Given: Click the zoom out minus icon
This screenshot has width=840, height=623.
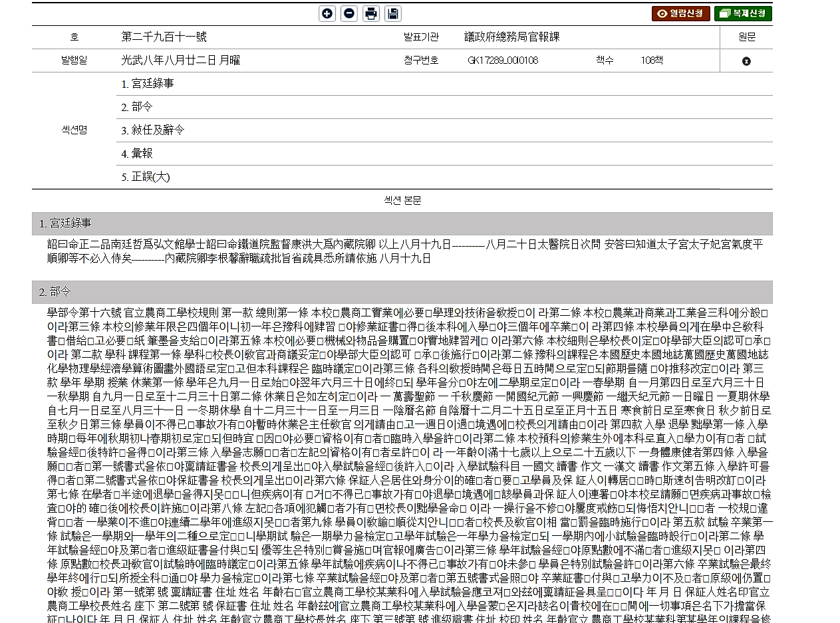Looking at the screenshot, I should [x=349, y=13].
